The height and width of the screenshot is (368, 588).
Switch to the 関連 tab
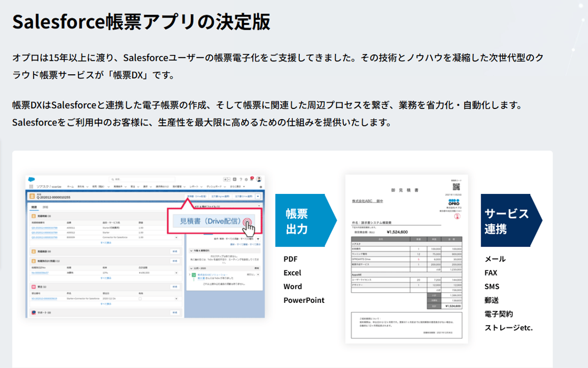(34, 207)
